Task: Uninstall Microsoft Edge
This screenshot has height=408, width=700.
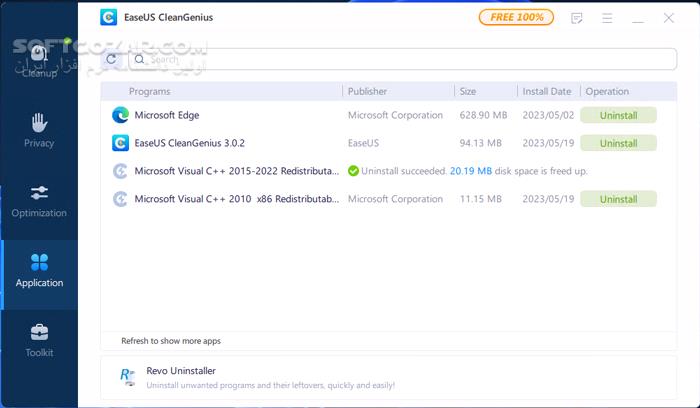Action: [618, 115]
